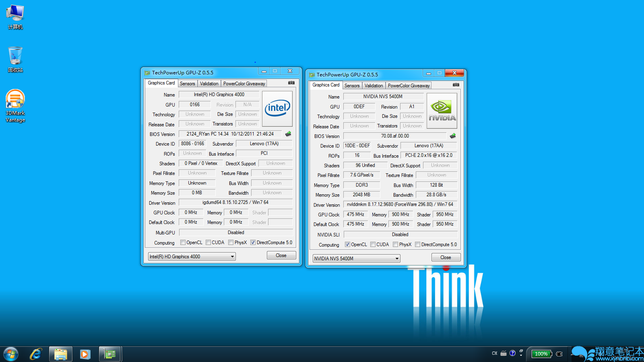The height and width of the screenshot is (362, 644).
Task: Click the BIOS save icon in Intel window
Action: [288, 134]
